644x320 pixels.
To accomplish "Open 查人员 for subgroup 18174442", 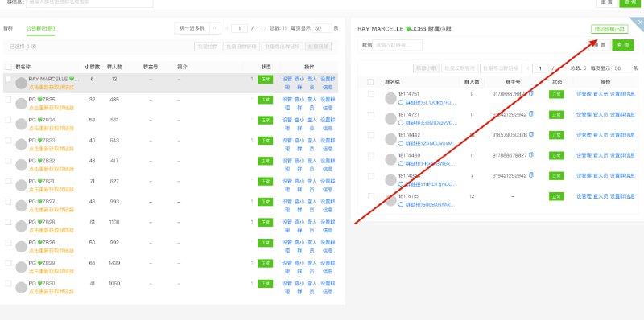I will 601,135.
